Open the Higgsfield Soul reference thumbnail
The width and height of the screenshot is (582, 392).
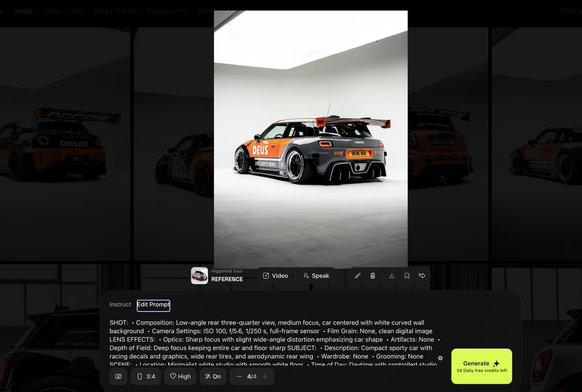pos(199,276)
